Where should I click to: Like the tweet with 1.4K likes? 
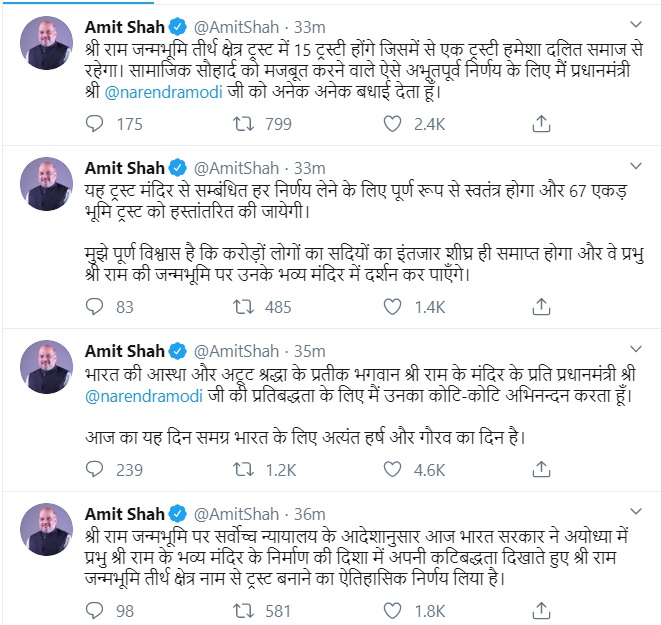pyautogui.click(x=392, y=307)
